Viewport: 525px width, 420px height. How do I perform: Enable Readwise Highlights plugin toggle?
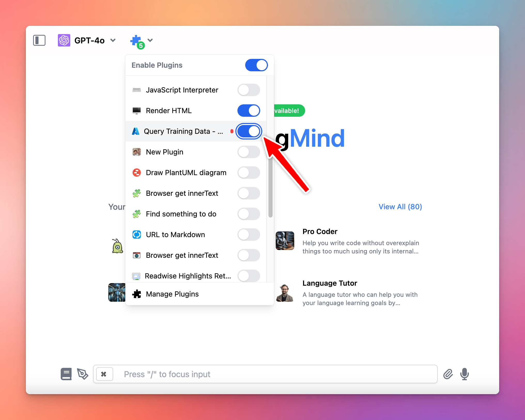click(x=249, y=276)
